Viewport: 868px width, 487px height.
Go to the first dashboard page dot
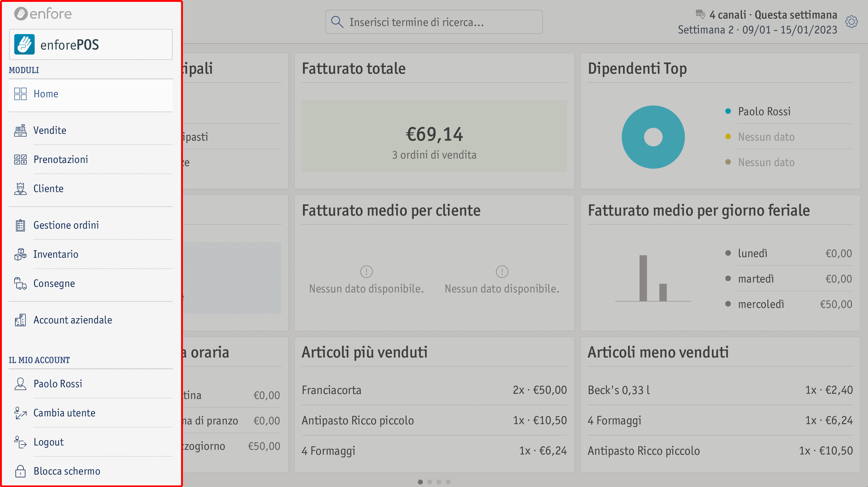point(420,482)
